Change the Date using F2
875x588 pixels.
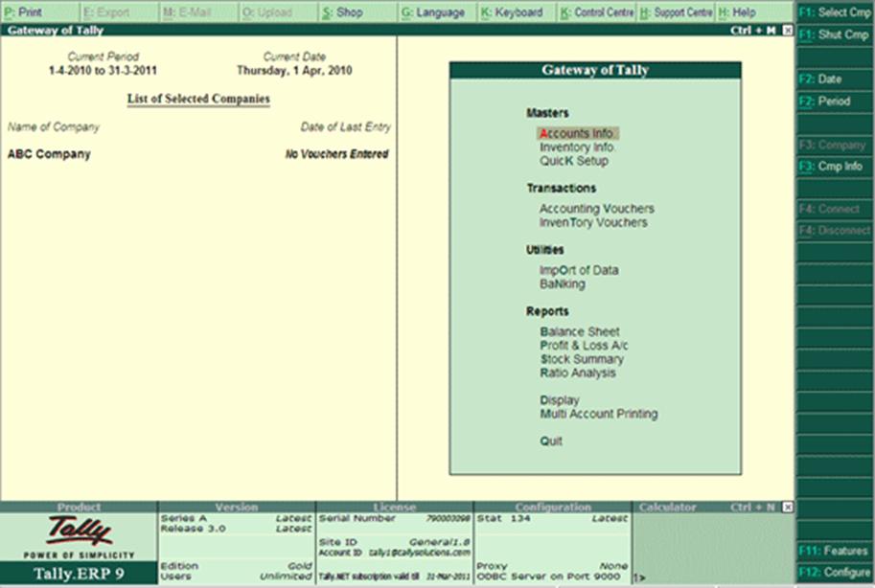830,79
